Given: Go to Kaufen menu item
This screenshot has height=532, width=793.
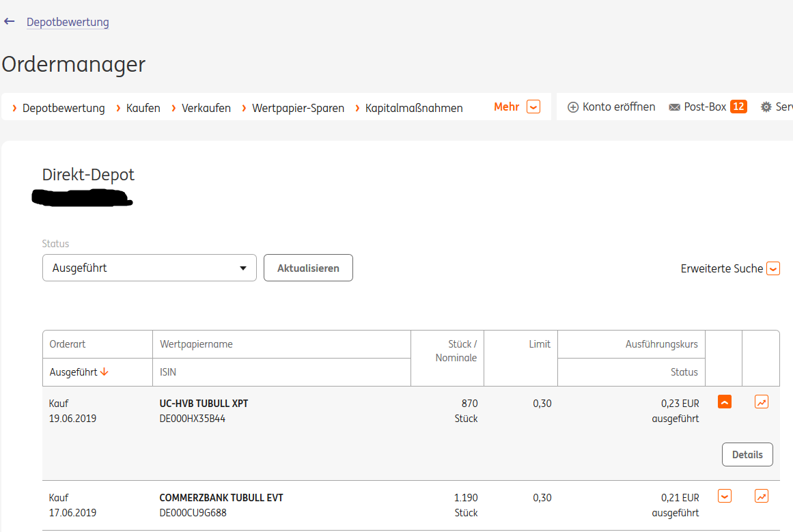Looking at the screenshot, I should tap(143, 108).
